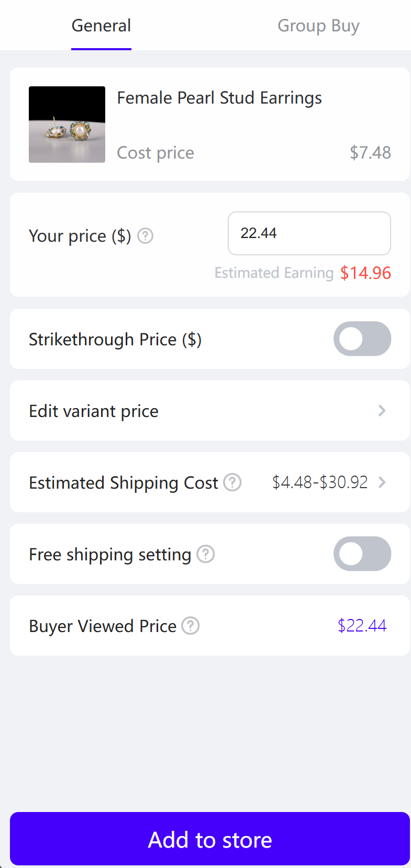Show the Buyer Viewed Price help icon info
This screenshot has width=411, height=868.
(x=191, y=626)
